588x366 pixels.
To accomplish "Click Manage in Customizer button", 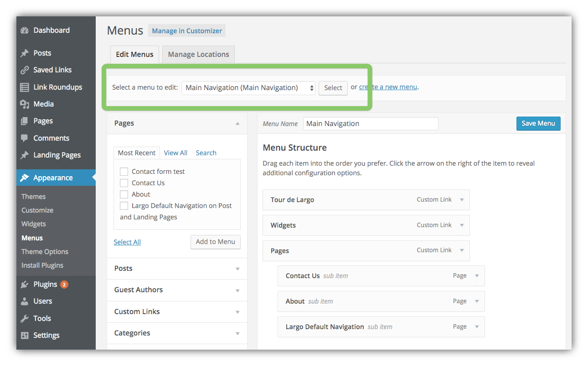I will (187, 31).
